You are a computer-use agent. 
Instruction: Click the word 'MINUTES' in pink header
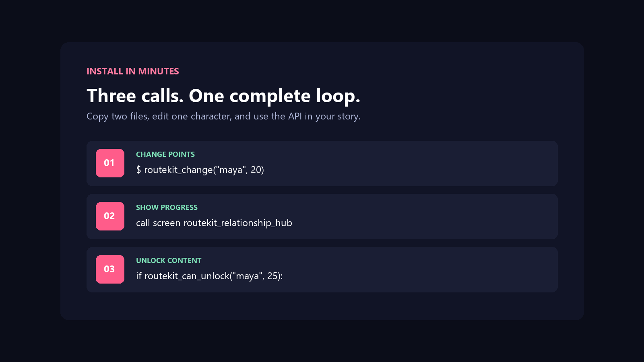click(159, 71)
